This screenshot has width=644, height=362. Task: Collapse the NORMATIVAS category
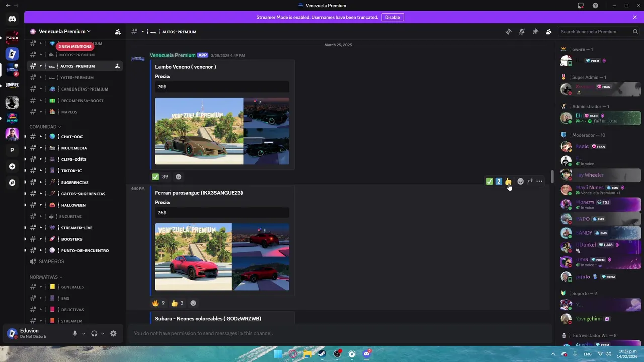46,277
